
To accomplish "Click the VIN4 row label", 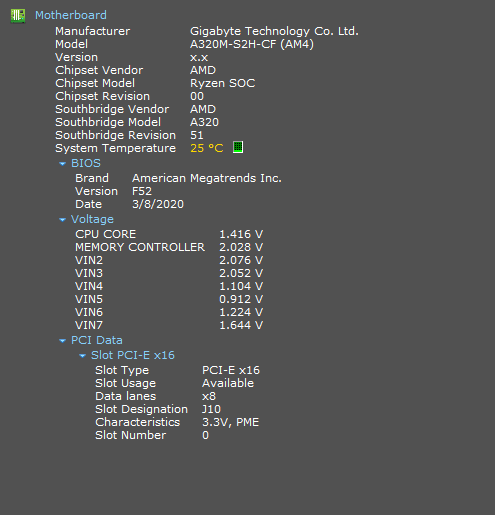I will coord(89,286).
